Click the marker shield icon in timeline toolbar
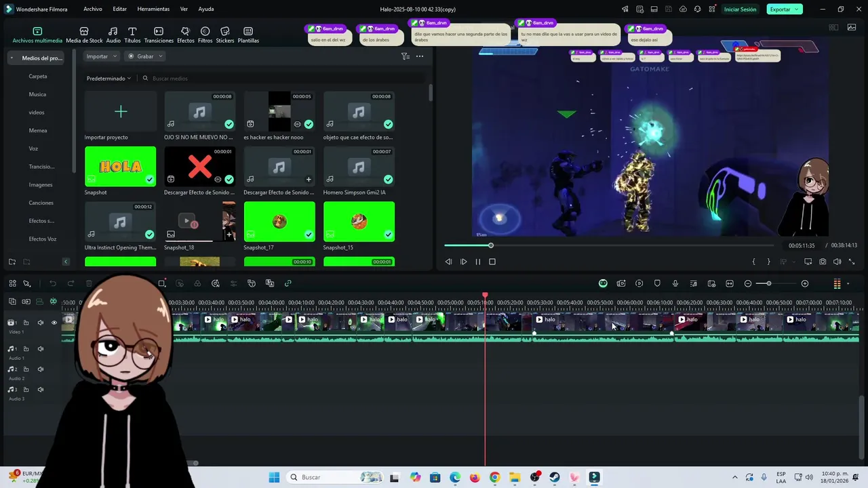This screenshot has height=488, width=868. click(657, 283)
